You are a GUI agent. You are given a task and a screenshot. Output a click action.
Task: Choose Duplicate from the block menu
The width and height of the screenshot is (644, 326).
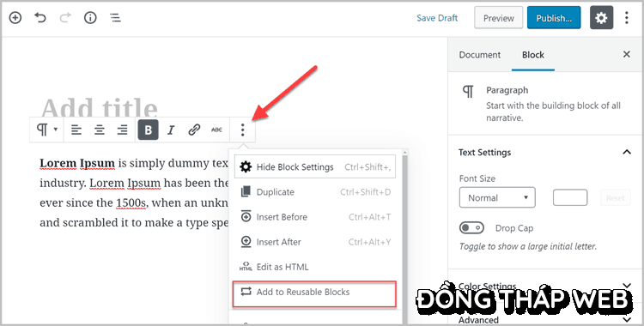point(315,192)
